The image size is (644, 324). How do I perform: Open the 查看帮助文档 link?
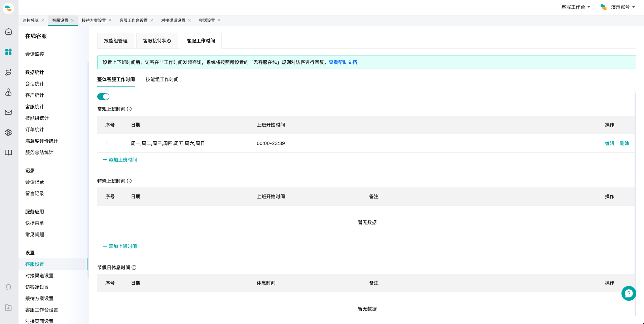click(x=343, y=62)
